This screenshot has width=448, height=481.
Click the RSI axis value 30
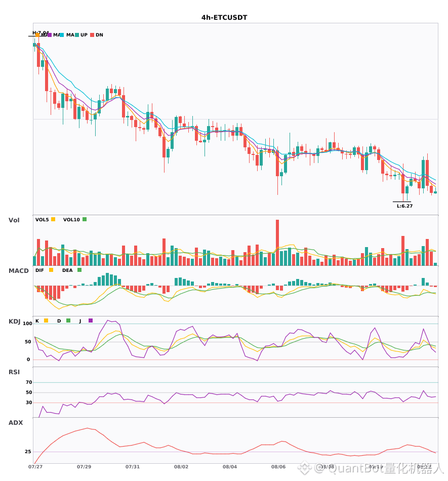coord(29,403)
